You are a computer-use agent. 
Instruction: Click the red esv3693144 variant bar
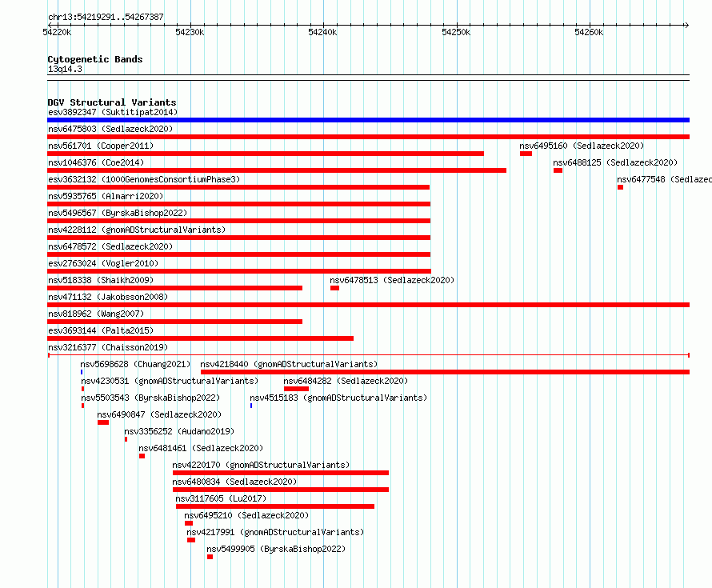click(x=200, y=338)
